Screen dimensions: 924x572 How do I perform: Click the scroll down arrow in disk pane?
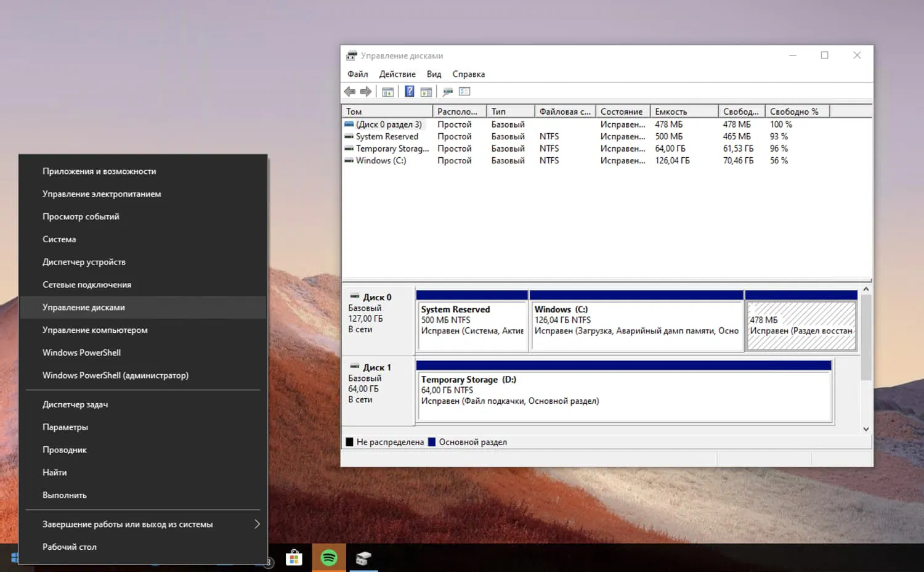coord(866,429)
